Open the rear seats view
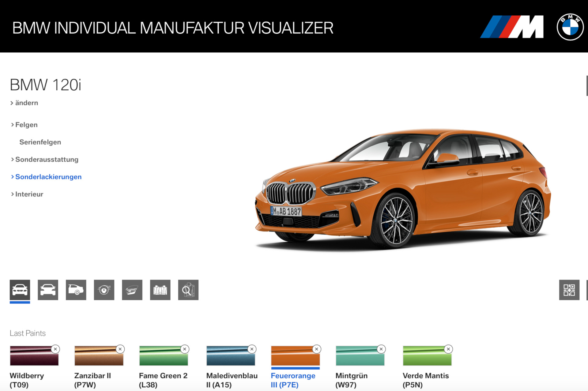This screenshot has height=391, width=588. tap(160, 290)
